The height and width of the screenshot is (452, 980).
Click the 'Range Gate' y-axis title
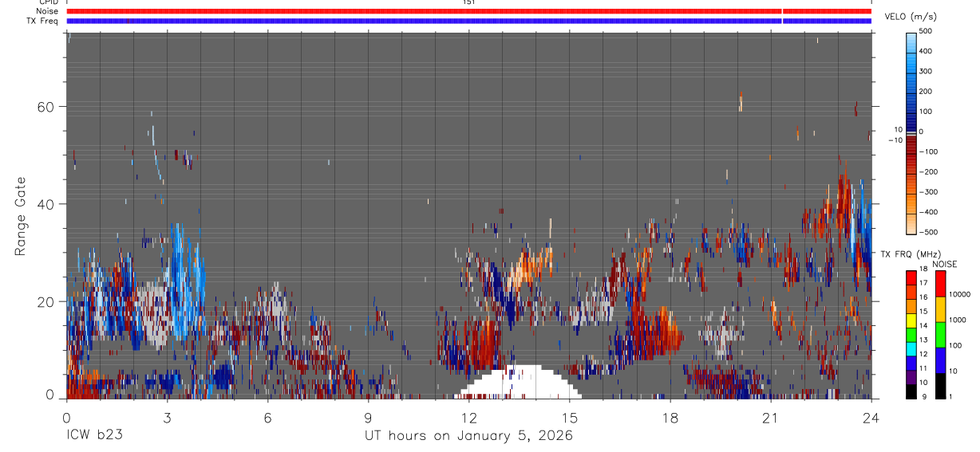(22, 216)
